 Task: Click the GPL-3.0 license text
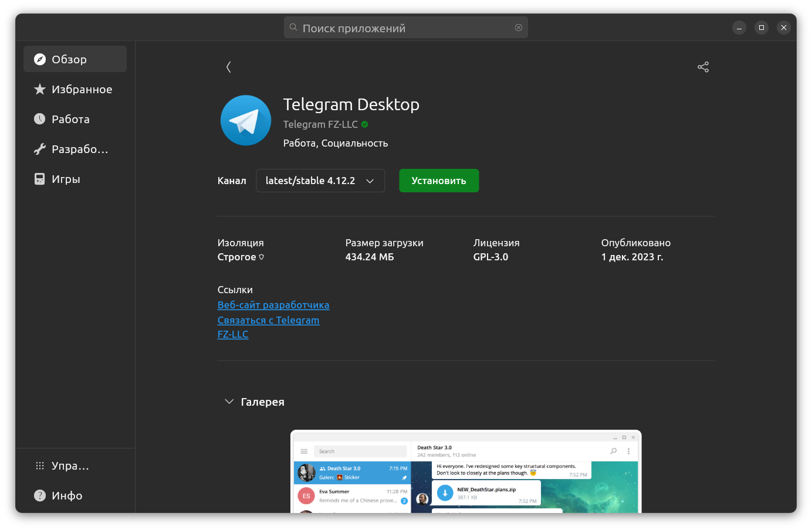[491, 257]
